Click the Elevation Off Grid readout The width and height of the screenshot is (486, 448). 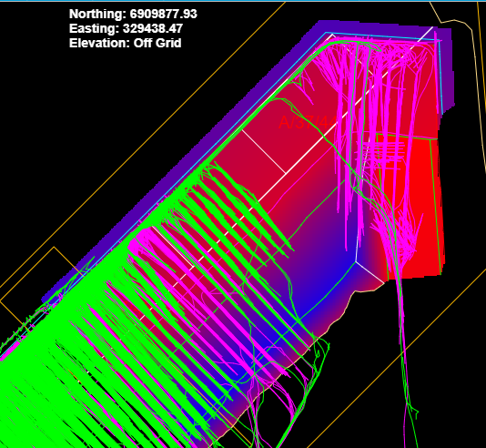(126, 43)
